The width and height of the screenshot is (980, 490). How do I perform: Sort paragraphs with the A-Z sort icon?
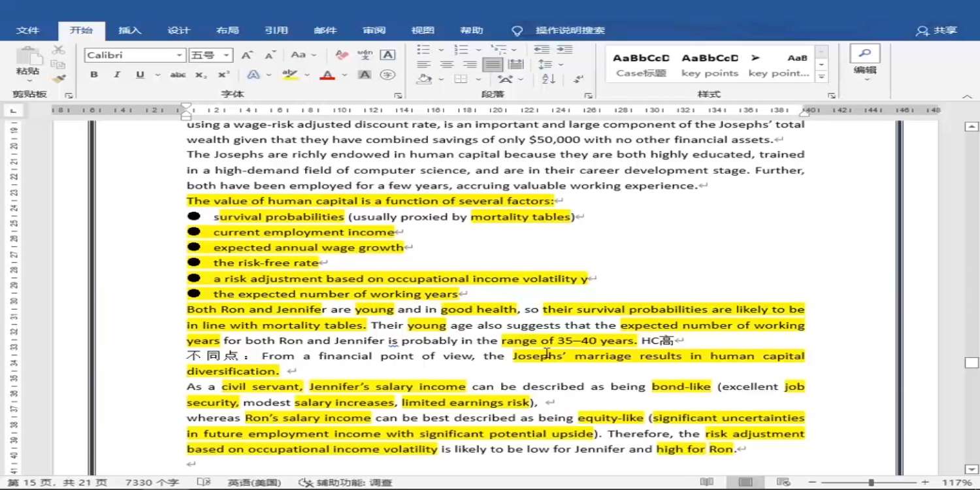point(548,79)
